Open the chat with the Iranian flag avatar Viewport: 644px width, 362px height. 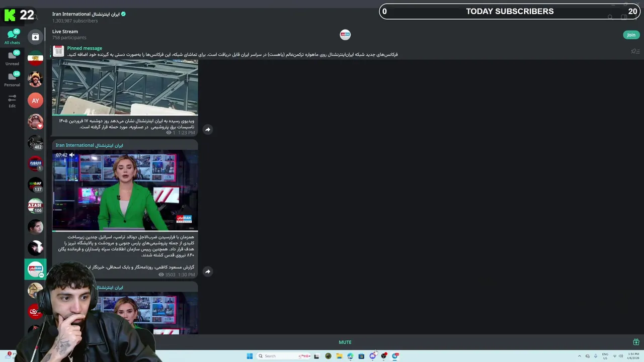(35, 58)
